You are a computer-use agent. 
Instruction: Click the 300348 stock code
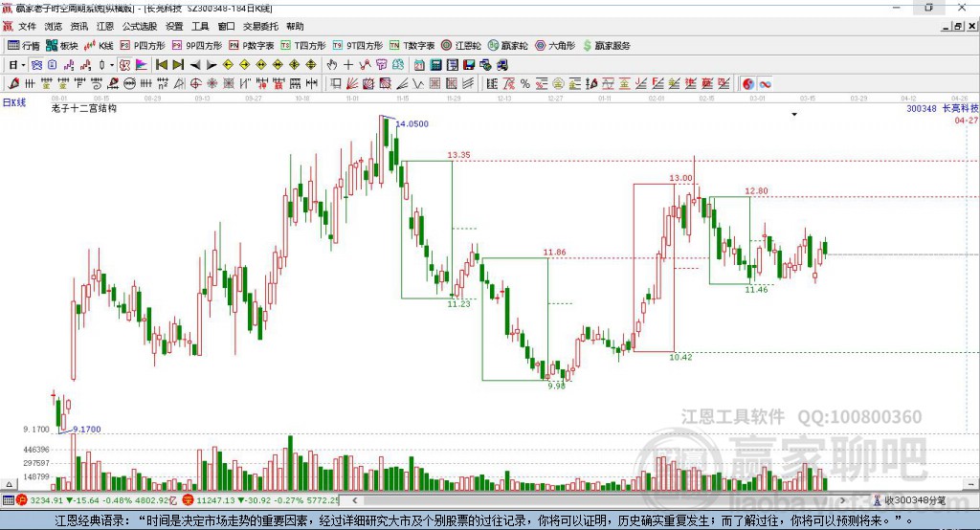tap(922, 109)
